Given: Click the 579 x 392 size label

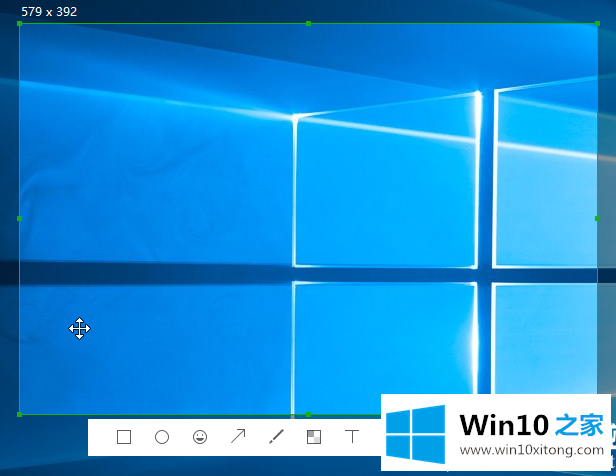Looking at the screenshot, I should (x=49, y=12).
